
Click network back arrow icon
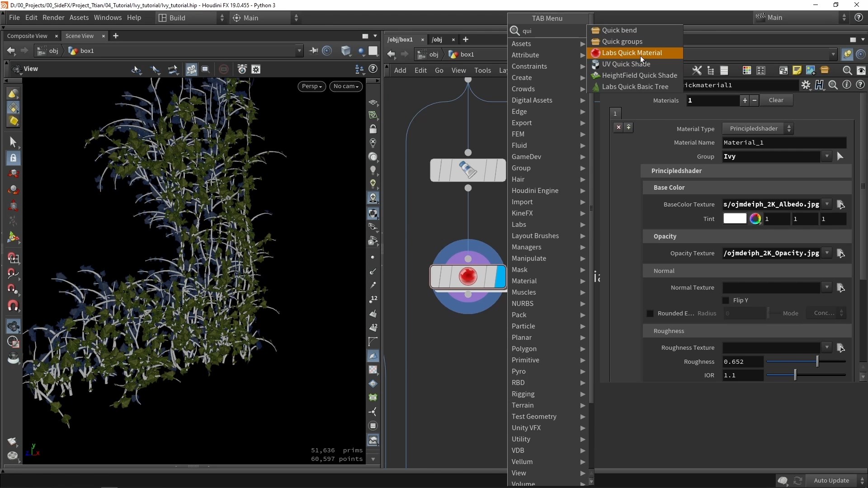[x=391, y=55]
